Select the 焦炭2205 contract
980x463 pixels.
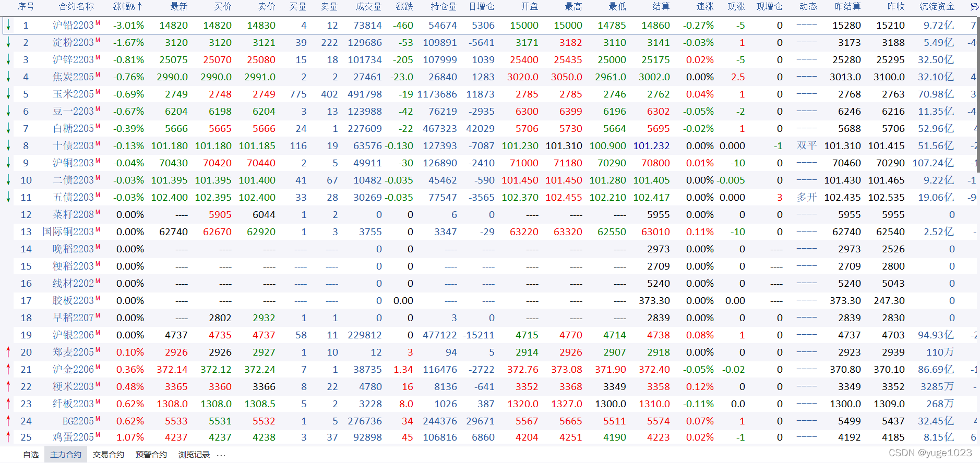point(73,77)
